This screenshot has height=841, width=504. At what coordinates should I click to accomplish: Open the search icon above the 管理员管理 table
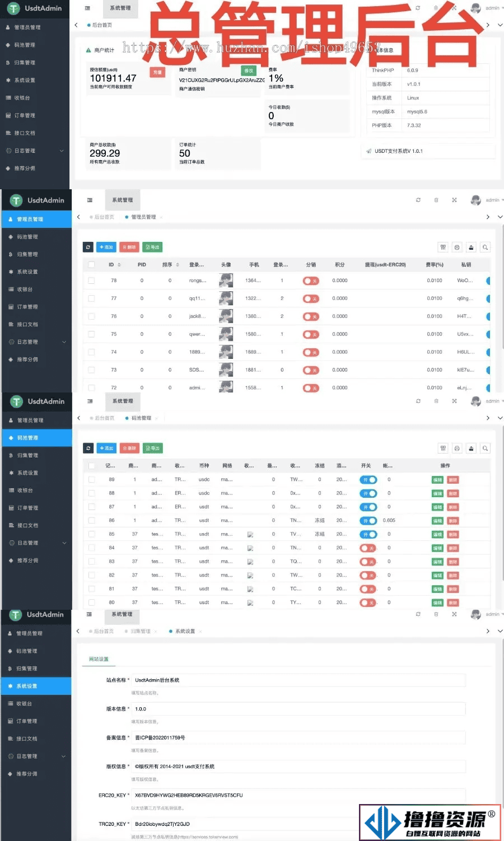[485, 247]
